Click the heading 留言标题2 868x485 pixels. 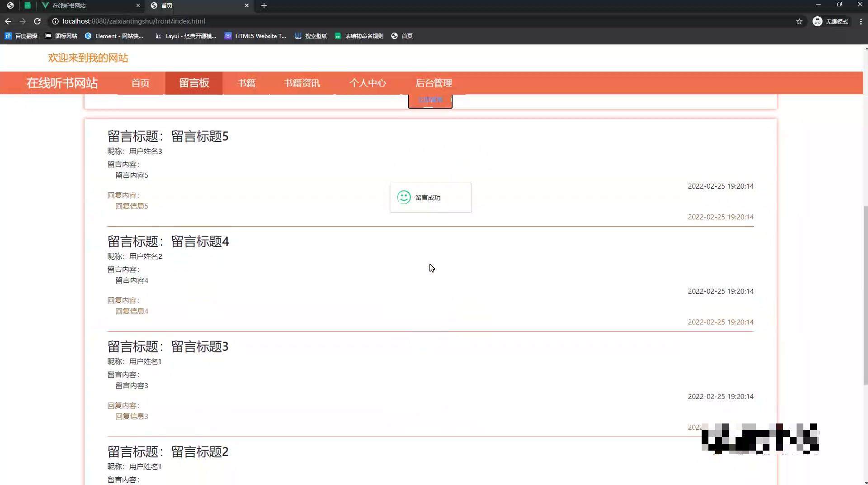pos(200,452)
